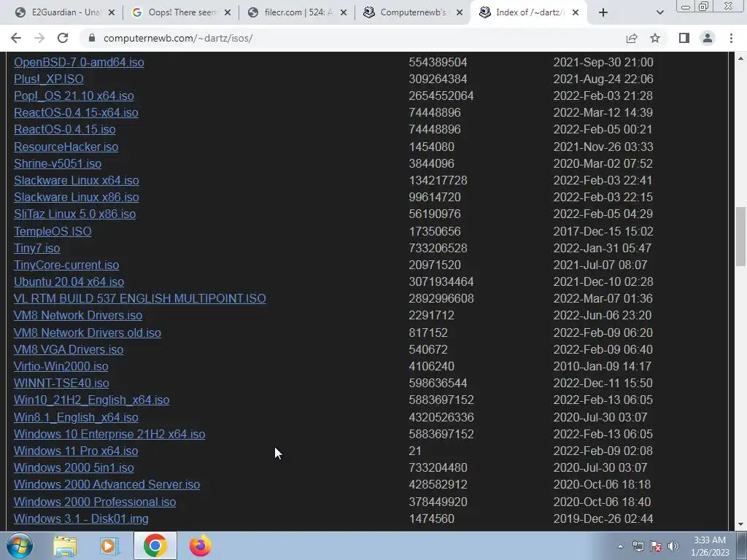Select the size value 5883697152 for Win10_21H2

[x=441, y=400]
